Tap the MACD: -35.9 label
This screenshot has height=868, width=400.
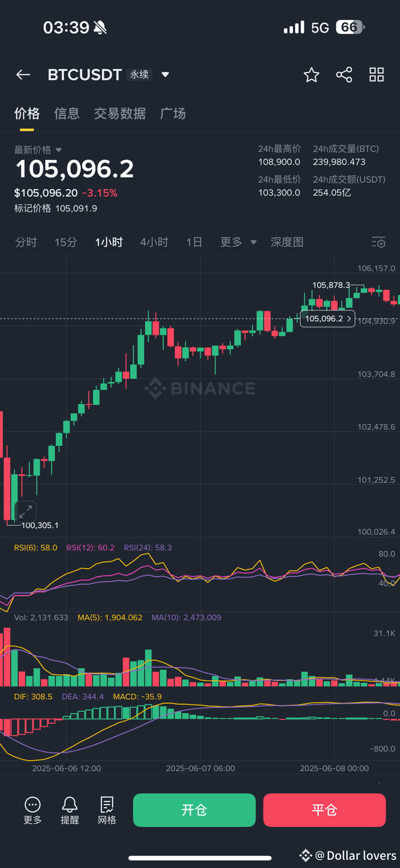[137, 697]
